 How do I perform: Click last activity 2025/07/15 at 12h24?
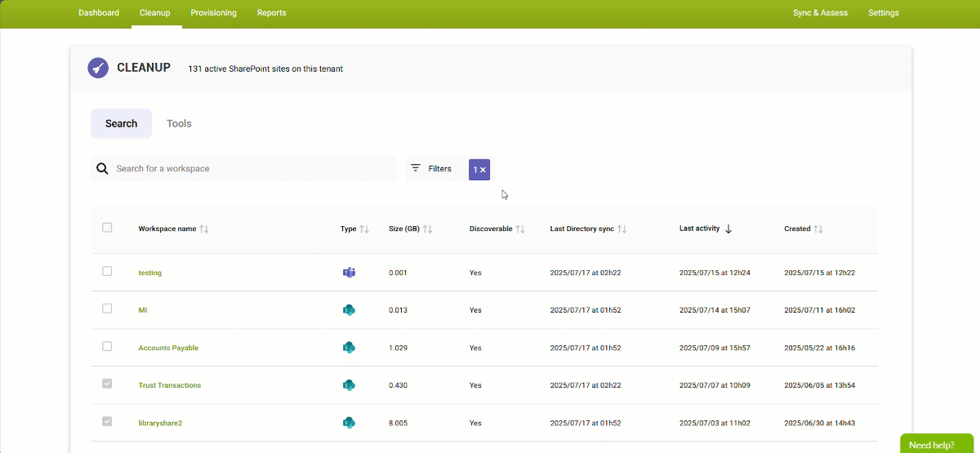(715, 273)
